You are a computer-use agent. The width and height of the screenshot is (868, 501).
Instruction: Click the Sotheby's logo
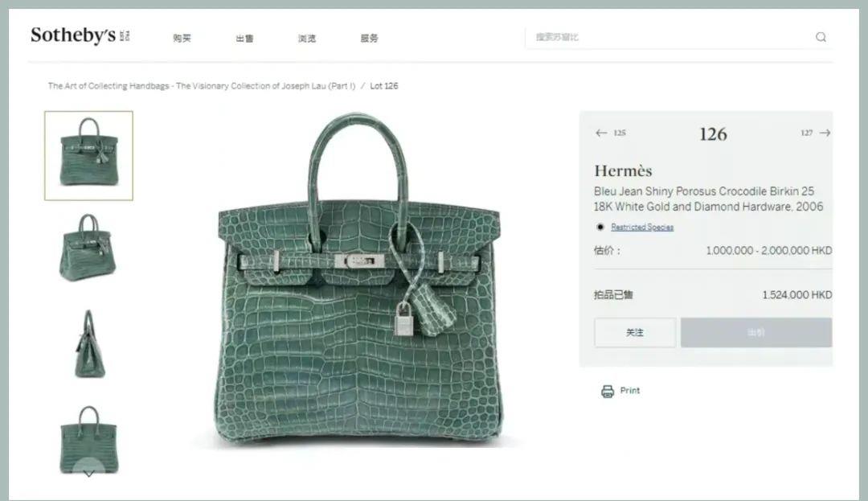pos(80,35)
